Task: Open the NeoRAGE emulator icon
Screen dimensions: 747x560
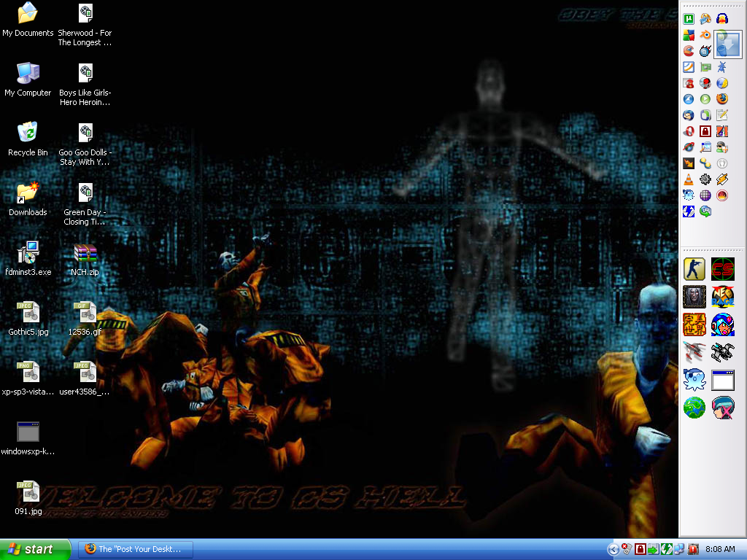Action: pos(723,297)
